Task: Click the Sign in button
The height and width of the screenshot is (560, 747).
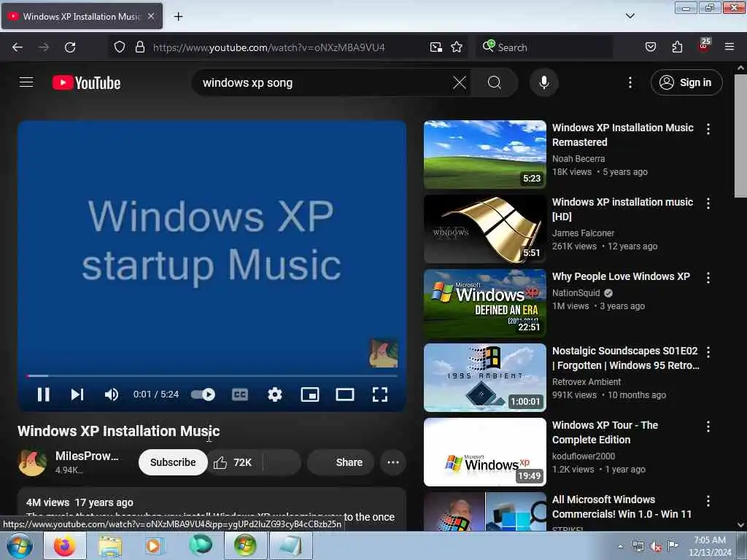Action: tap(686, 82)
